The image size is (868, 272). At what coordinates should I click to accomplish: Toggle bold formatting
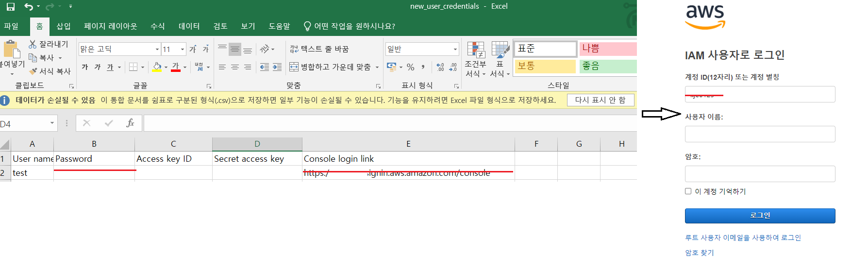tap(85, 67)
